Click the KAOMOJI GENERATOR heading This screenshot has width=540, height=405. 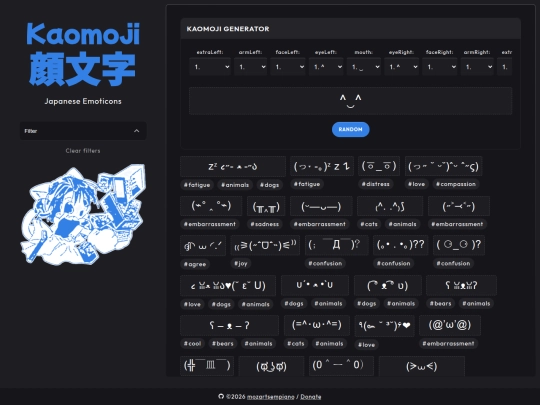[x=228, y=29]
